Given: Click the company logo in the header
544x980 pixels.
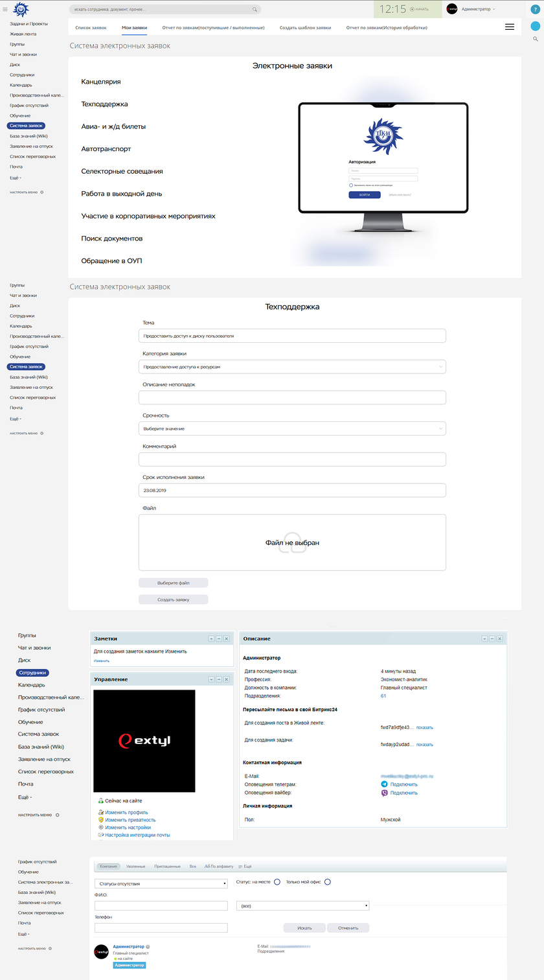Looking at the screenshot, I should click(x=21, y=10).
